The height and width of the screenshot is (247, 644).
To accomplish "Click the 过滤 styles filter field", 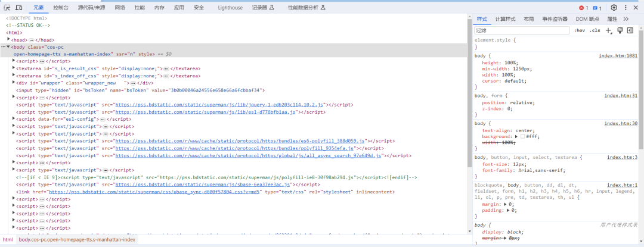I will click(x=522, y=30).
